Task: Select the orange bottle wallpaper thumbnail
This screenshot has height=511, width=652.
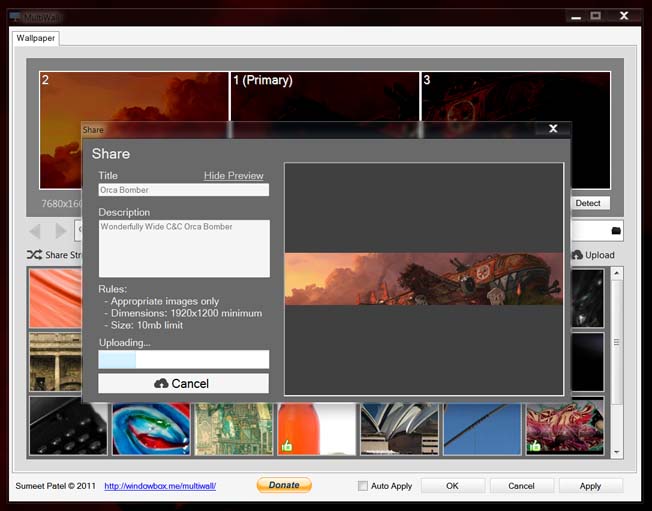Action: pyautogui.click(x=317, y=428)
